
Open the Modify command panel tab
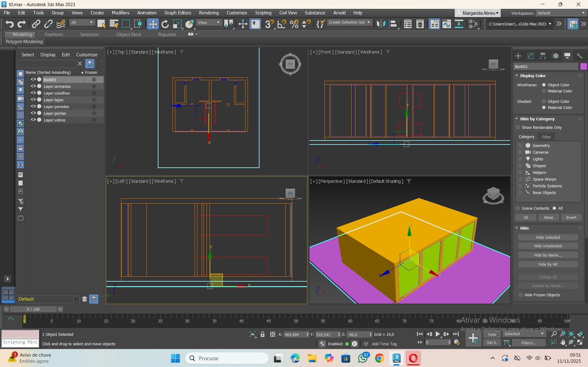(x=530, y=56)
